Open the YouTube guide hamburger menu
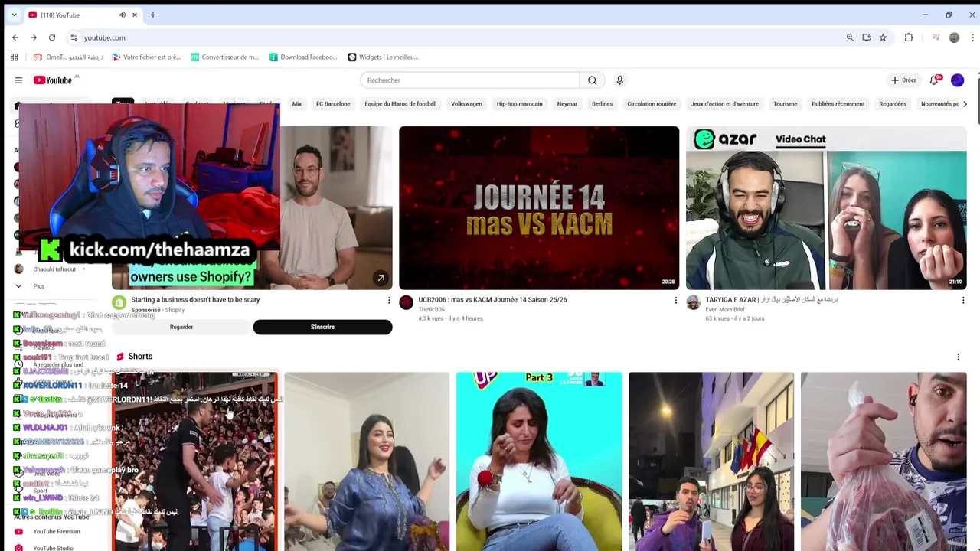Image resolution: width=980 pixels, height=551 pixels. (18, 80)
